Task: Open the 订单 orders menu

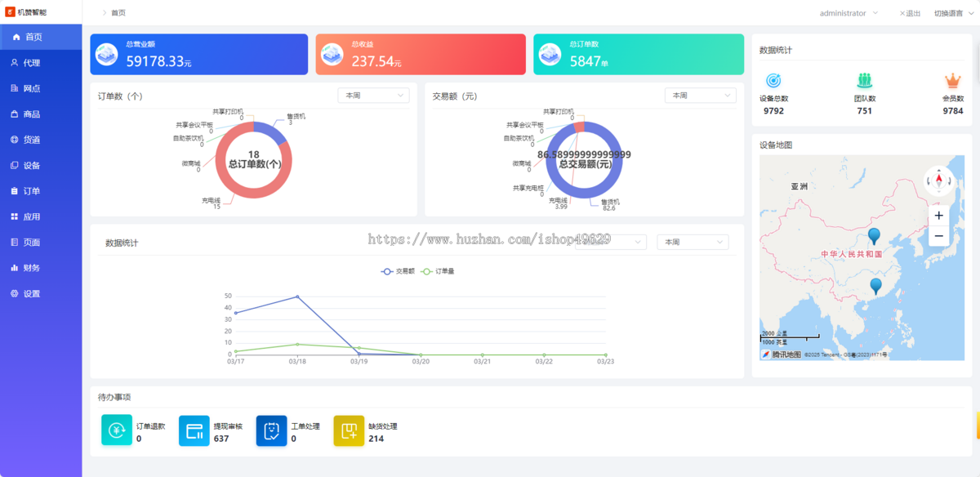Action: pos(41,191)
